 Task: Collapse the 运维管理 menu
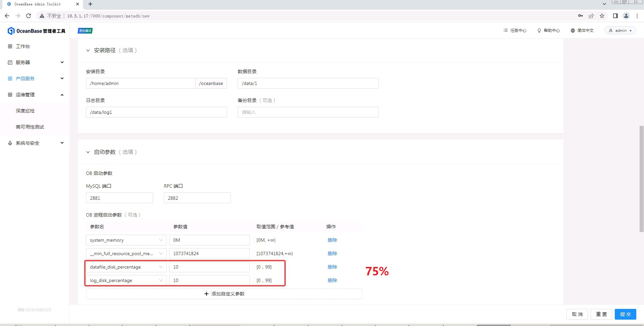point(62,95)
